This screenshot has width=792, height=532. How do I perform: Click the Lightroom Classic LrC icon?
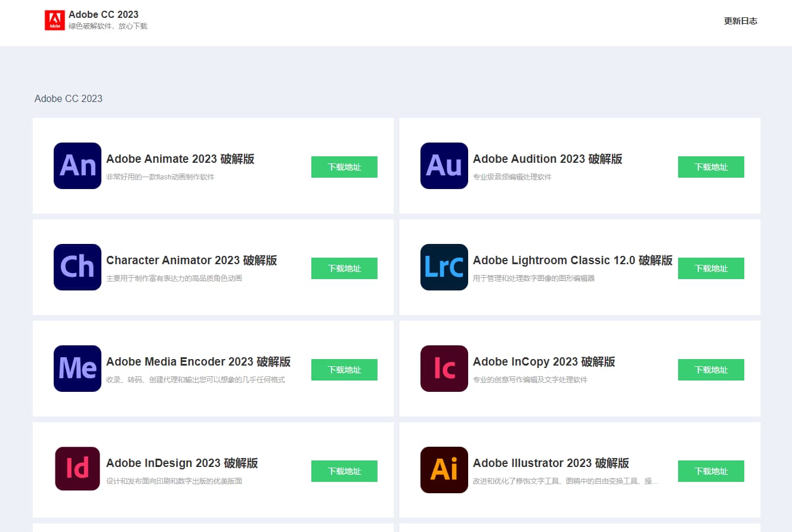[x=444, y=267]
